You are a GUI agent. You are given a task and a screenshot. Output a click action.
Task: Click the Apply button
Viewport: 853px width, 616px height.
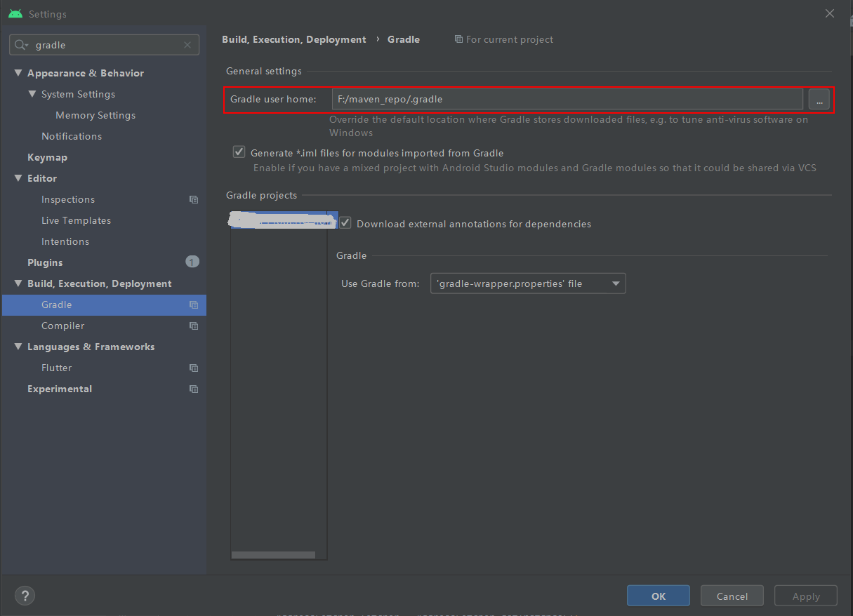[x=806, y=596]
